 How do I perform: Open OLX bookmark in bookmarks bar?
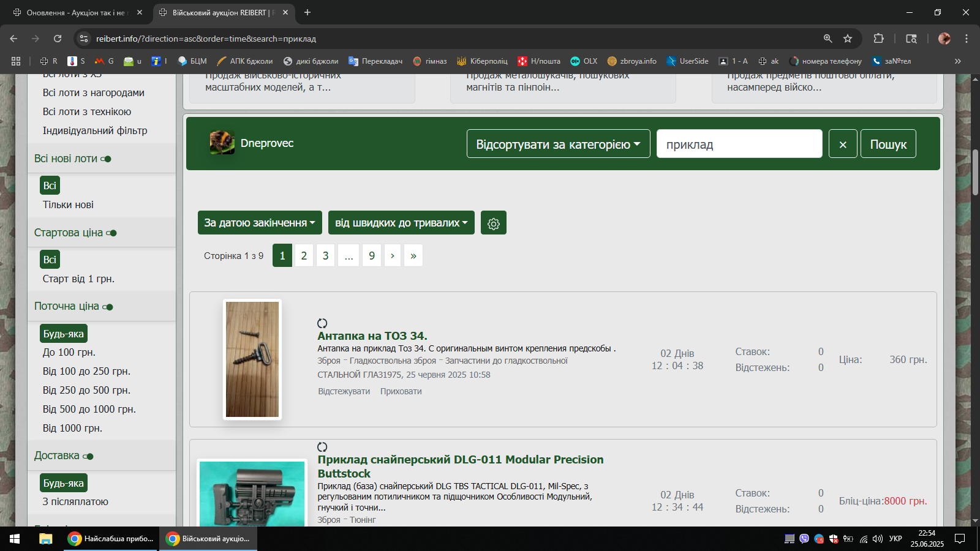[x=584, y=61]
